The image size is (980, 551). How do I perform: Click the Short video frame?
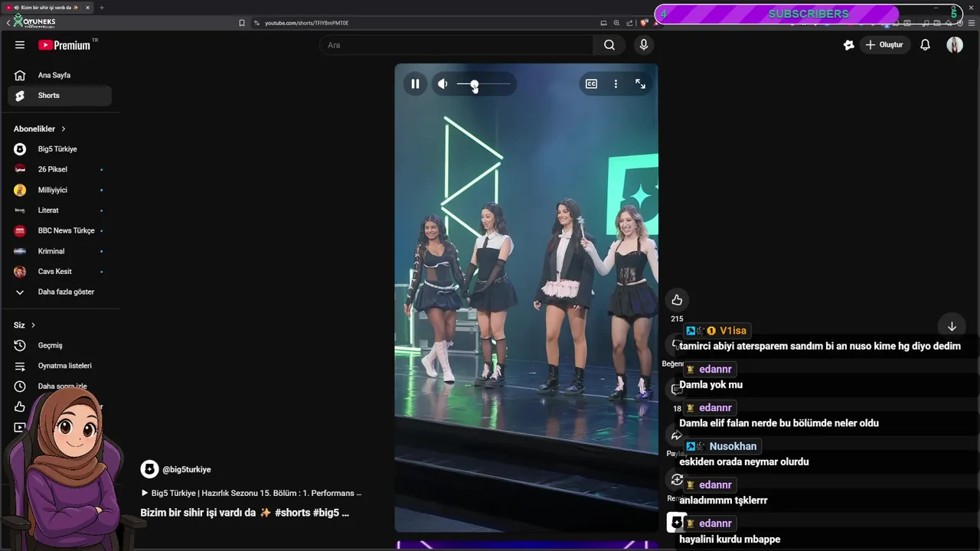coord(526,298)
